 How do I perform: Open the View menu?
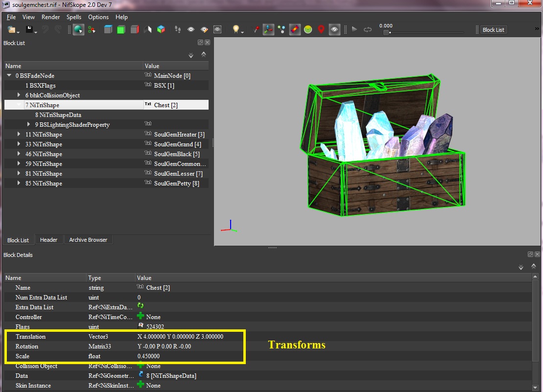click(x=28, y=17)
